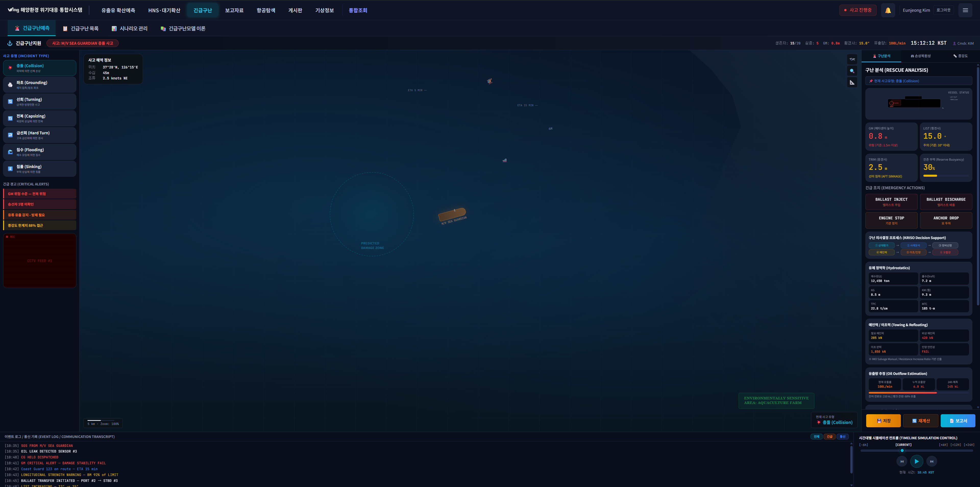Play the timeline simulation
Screen dimensions: 980x487
point(916,461)
